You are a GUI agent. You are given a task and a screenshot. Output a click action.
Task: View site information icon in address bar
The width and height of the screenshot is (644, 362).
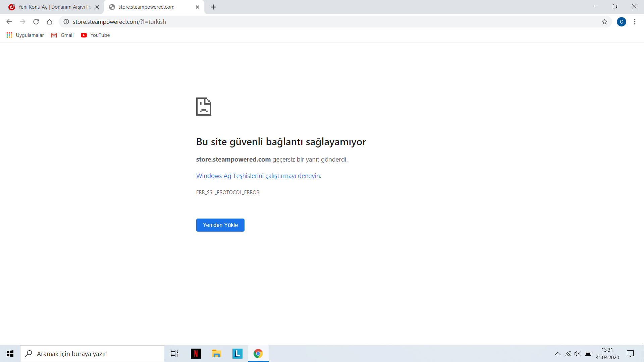(x=66, y=22)
